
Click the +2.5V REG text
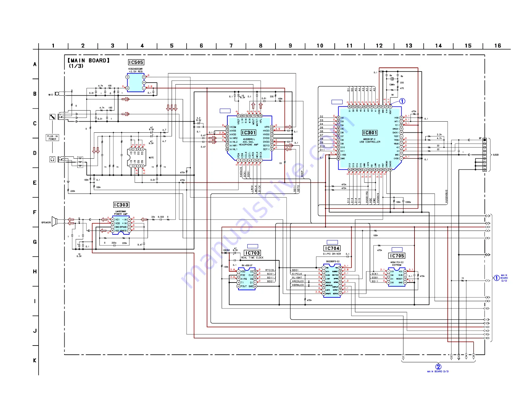pyautogui.click(x=136, y=72)
